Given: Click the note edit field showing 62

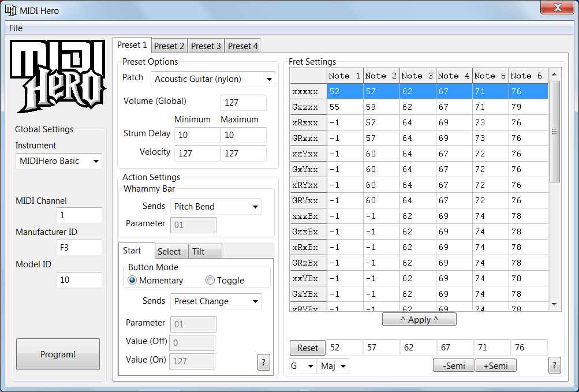Looking at the screenshot, I should click(x=419, y=348).
